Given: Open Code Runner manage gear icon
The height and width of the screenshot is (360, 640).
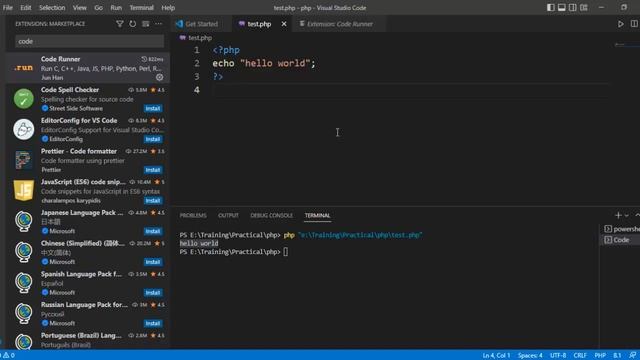Looking at the screenshot, I should click(x=160, y=77).
